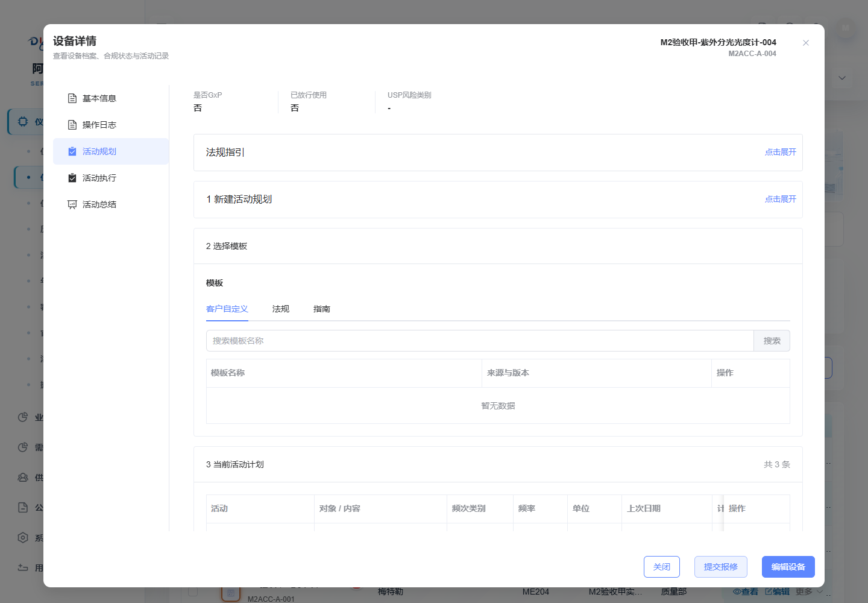Image resolution: width=868 pixels, height=603 pixels.
Task: Switch to the 客户自定义 template tab
Action: tap(227, 309)
